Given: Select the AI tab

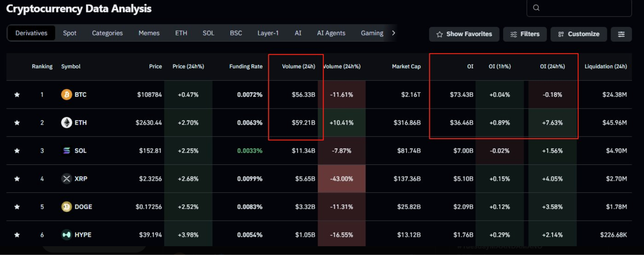Looking at the screenshot, I should [298, 33].
